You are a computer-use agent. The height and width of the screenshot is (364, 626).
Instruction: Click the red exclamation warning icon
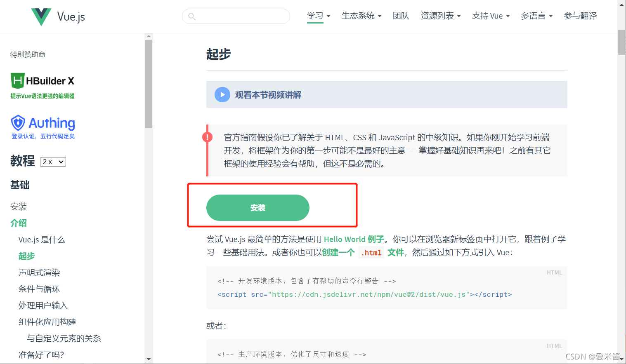(207, 137)
